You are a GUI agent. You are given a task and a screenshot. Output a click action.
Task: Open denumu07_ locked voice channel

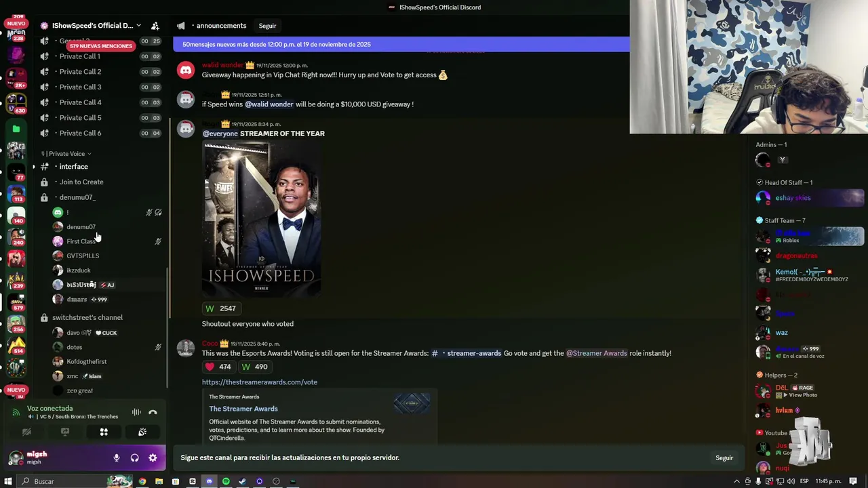pyautogui.click(x=100, y=197)
